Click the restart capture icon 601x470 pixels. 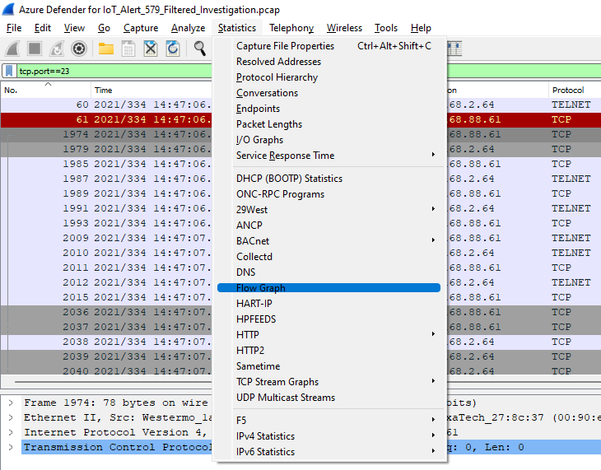(x=57, y=49)
